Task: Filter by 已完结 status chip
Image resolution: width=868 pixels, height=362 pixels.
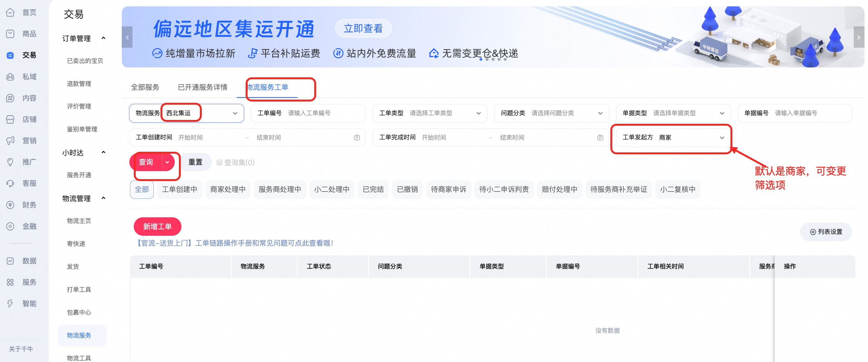Action: (x=373, y=190)
